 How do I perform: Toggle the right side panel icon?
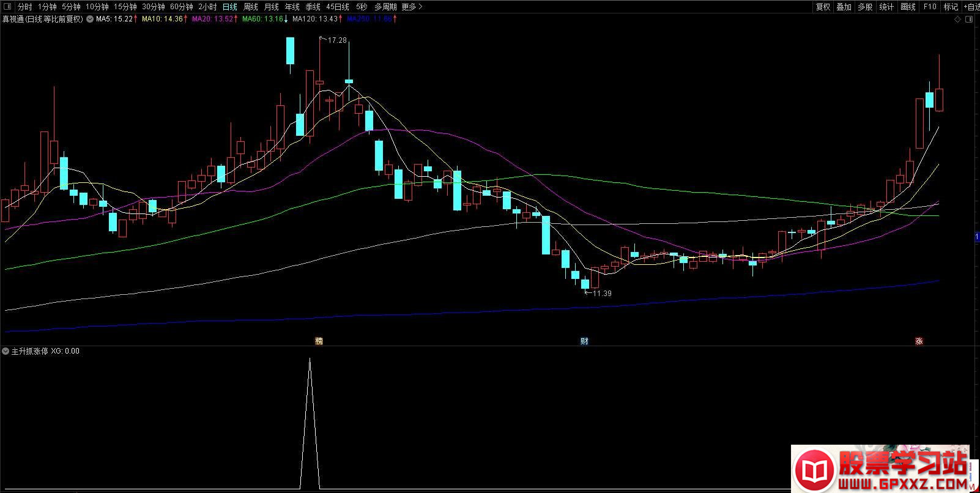pos(969,20)
